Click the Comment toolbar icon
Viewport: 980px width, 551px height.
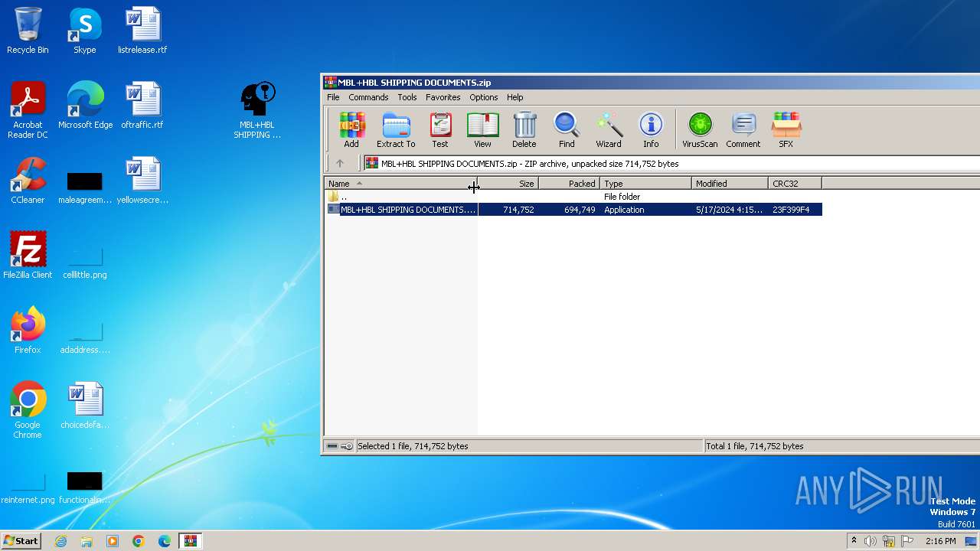[743, 129]
